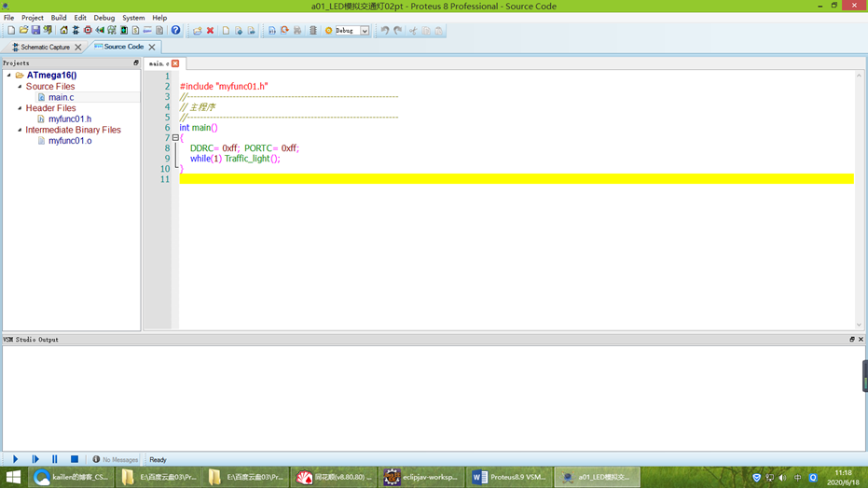Click the stop build toolbar icon
The width and height of the screenshot is (868, 489).
tap(297, 31)
